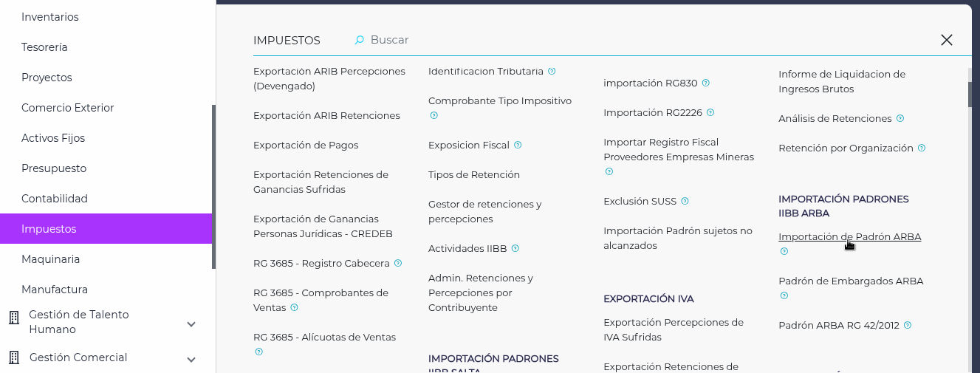Click the panel's vertical scrollbar thumb
980x373 pixels.
970,95
